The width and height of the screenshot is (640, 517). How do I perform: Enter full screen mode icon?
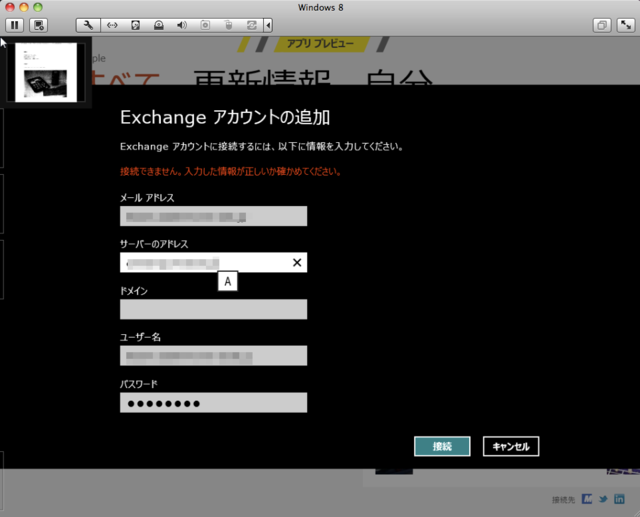point(626,25)
